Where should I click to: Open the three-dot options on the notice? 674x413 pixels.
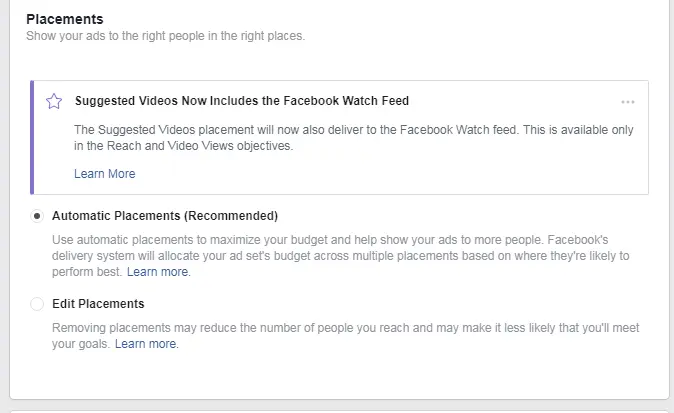click(x=628, y=102)
